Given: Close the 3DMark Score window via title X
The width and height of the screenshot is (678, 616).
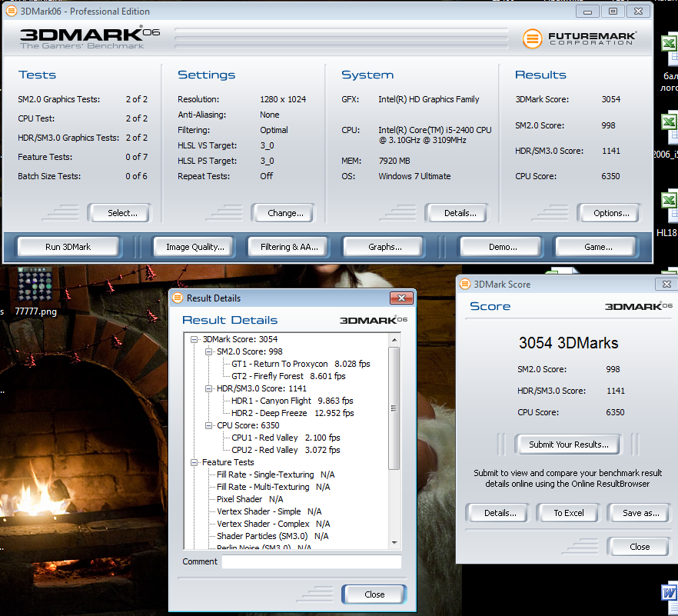Looking at the screenshot, I should (x=666, y=284).
